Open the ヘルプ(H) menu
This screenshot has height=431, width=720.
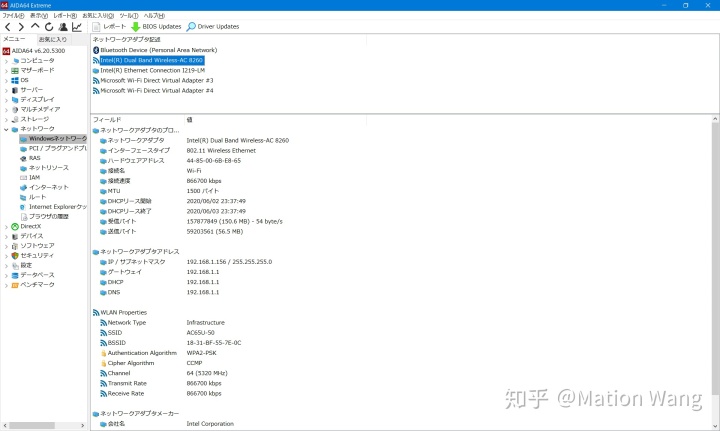(x=154, y=16)
